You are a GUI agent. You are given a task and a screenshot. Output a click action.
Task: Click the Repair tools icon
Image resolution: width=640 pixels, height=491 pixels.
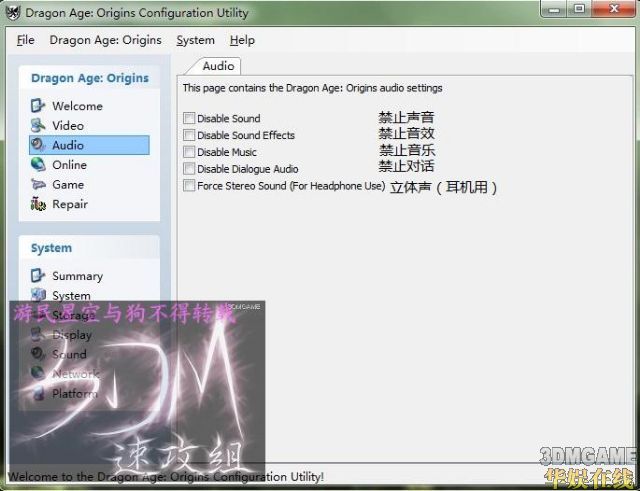(38, 204)
